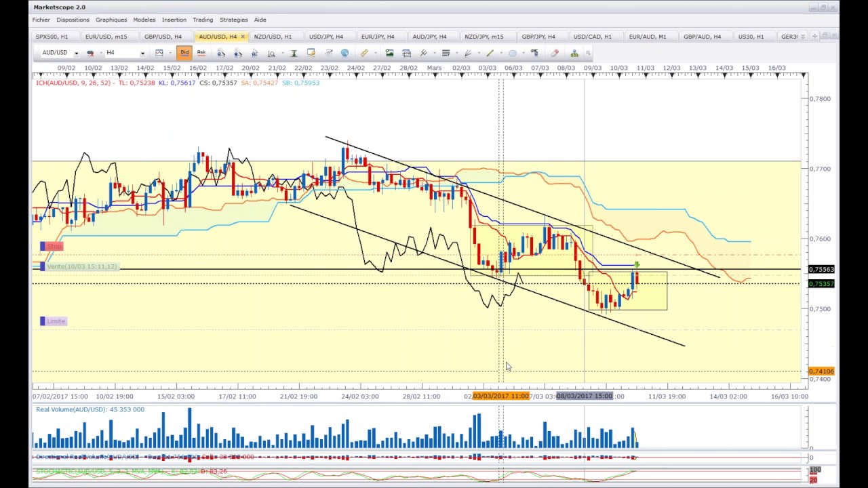Select the eraser tool
868x488 pixels.
(x=555, y=52)
